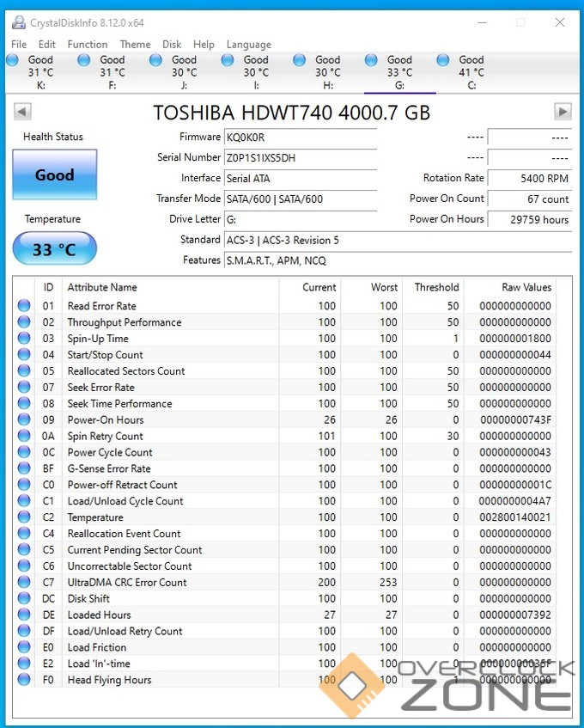Go to previous disk with left arrow
This screenshot has height=728, width=584.
click(22, 112)
